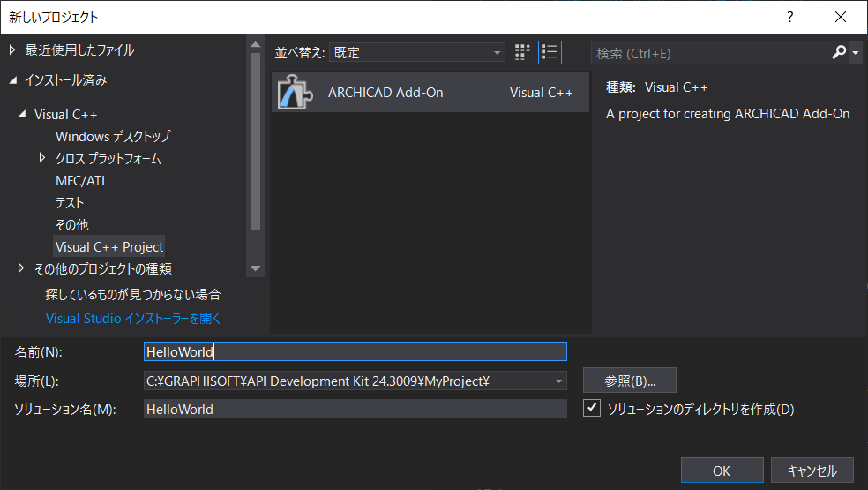The height and width of the screenshot is (490, 868).
Task: Select the MFC/ATL category
Action: pos(81,181)
